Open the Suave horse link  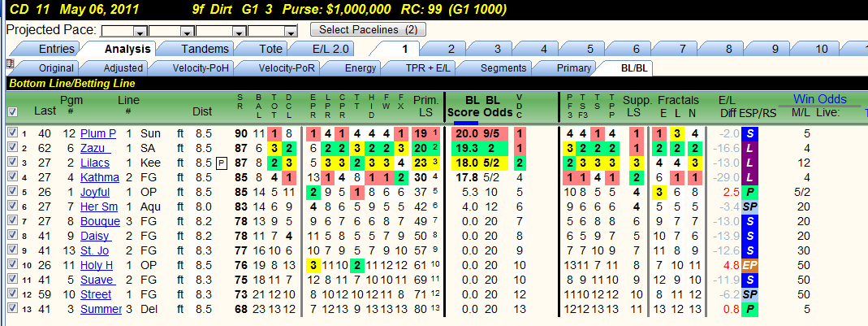[97, 280]
